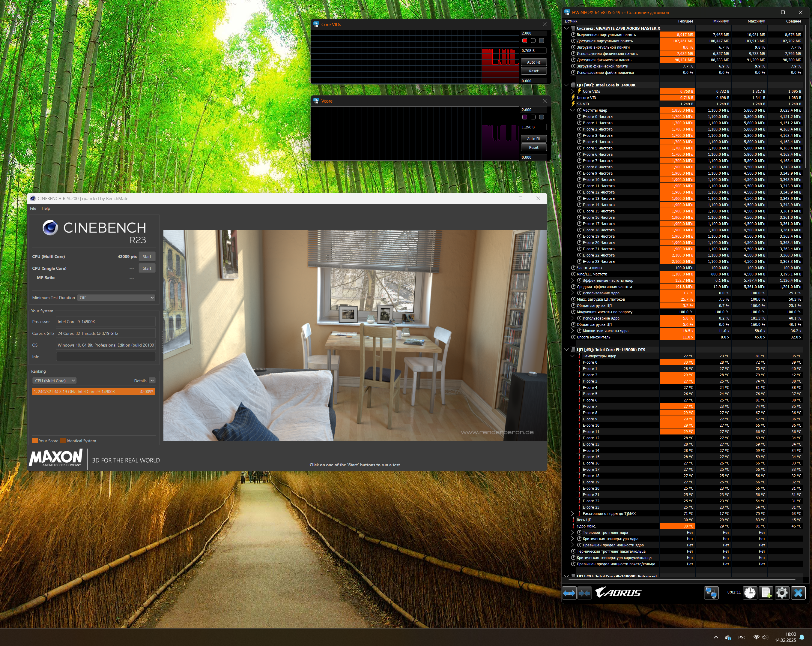Image resolution: width=812 pixels, height=646 pixels.
Task: Click volume speaker icon in system tray
Action: (765, 637)
